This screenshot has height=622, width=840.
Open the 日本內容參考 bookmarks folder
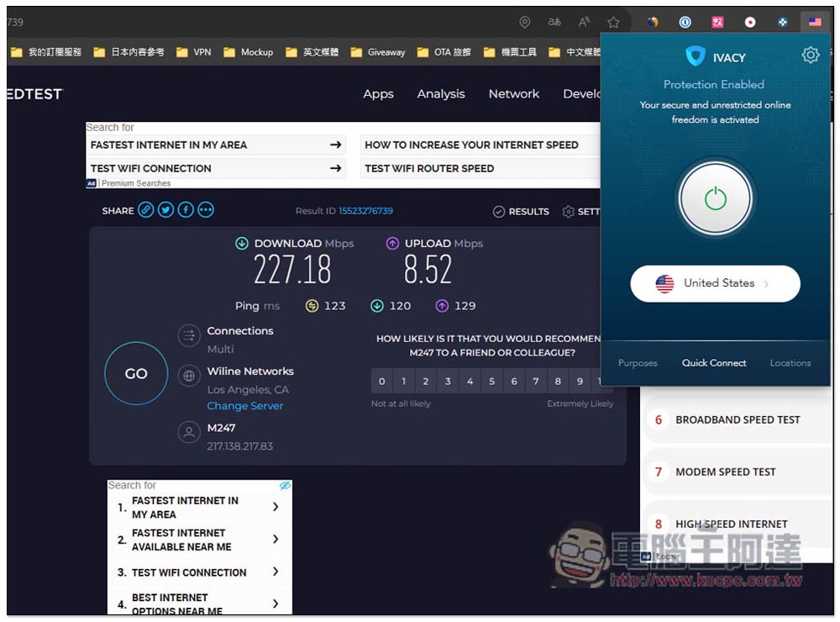129,52
